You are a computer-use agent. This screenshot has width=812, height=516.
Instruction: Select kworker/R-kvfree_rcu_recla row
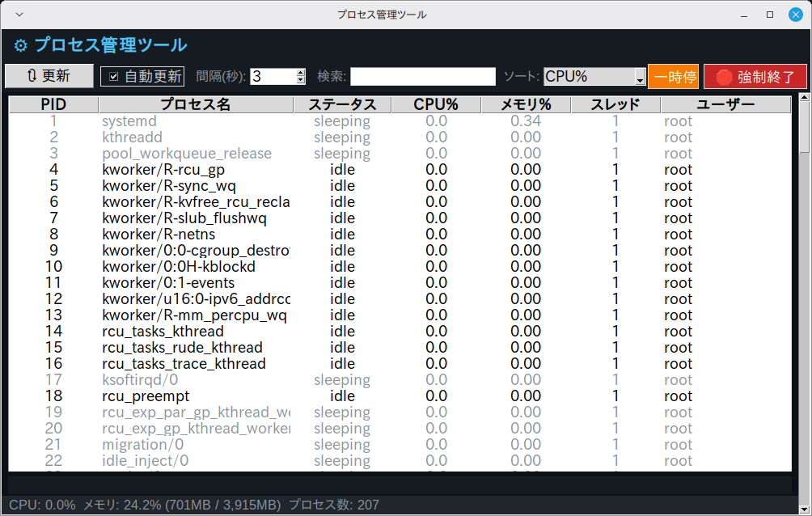(x=400, y=202)
